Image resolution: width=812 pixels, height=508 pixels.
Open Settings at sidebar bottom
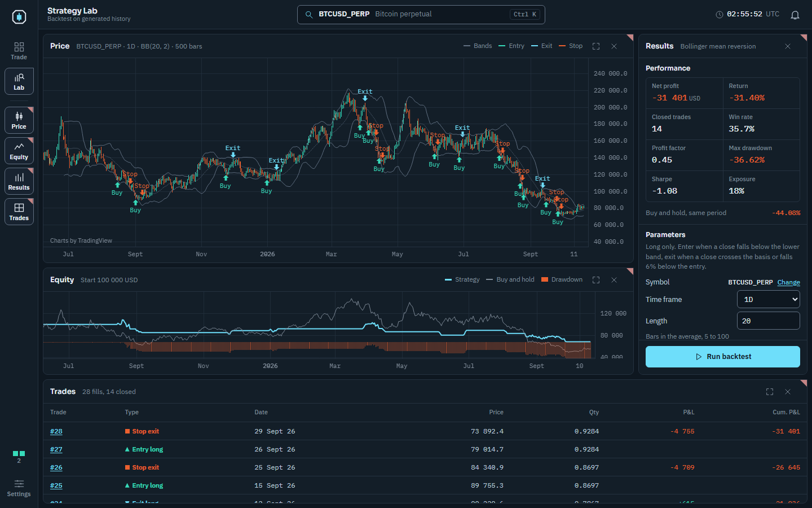point(19,488)
